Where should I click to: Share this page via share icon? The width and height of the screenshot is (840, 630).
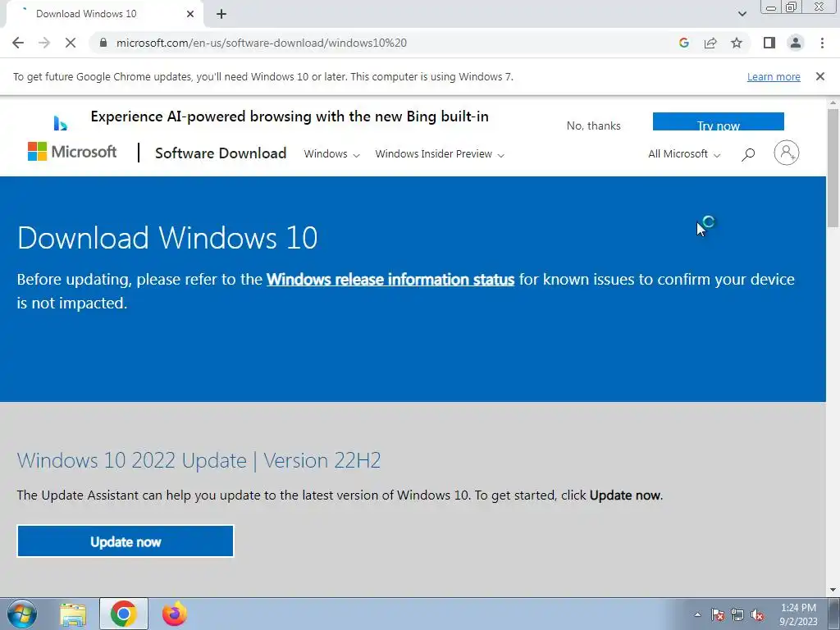(x=710, y=43)
